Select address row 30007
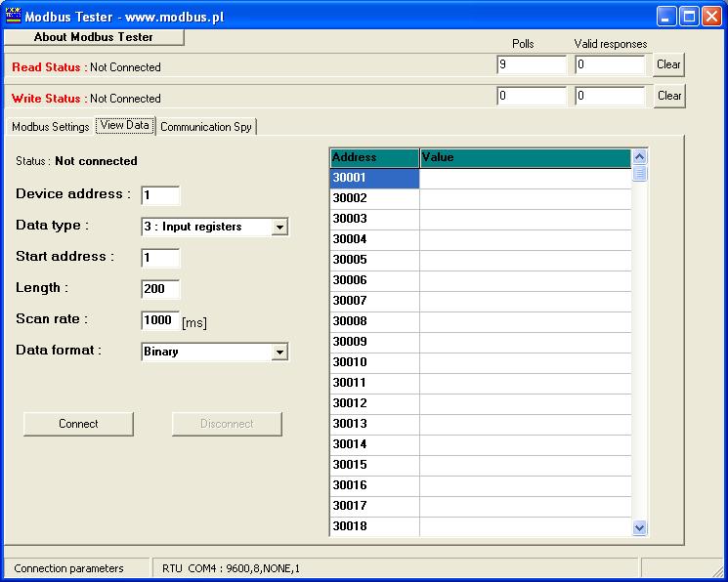The height and width of the screenshot is (582, 728). tap(374, 301)
